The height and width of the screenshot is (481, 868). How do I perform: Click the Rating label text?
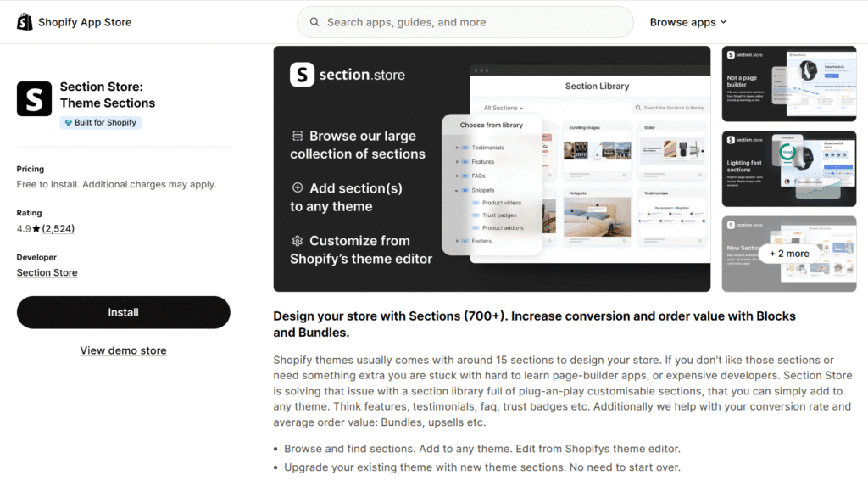pyautogui.click(x=30, y=213)
